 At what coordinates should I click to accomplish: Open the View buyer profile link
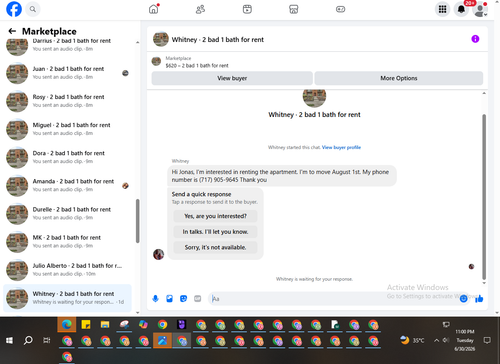pyautogui.click(x=341, y=147)
